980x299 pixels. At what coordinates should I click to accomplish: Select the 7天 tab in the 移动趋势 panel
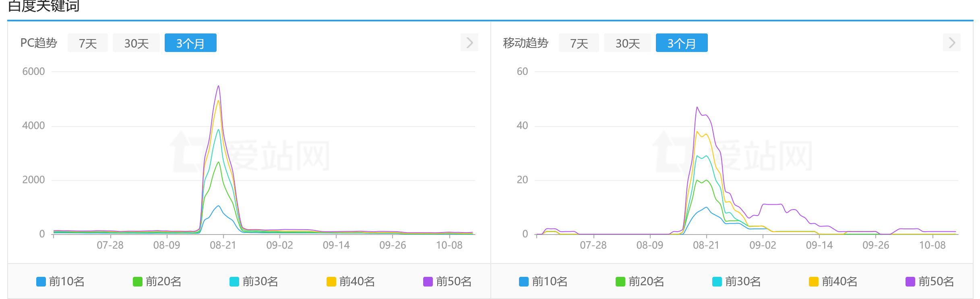[x=579, y=43]
